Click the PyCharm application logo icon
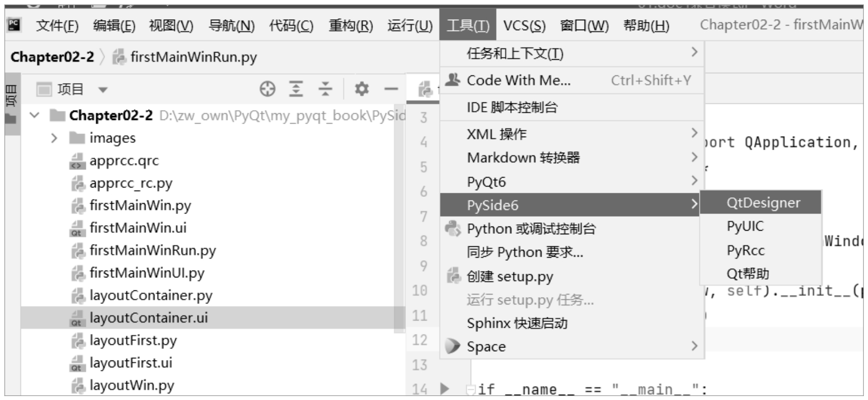Screen dimensions: 868x400 pyautogui.click(x=14, y=24)
